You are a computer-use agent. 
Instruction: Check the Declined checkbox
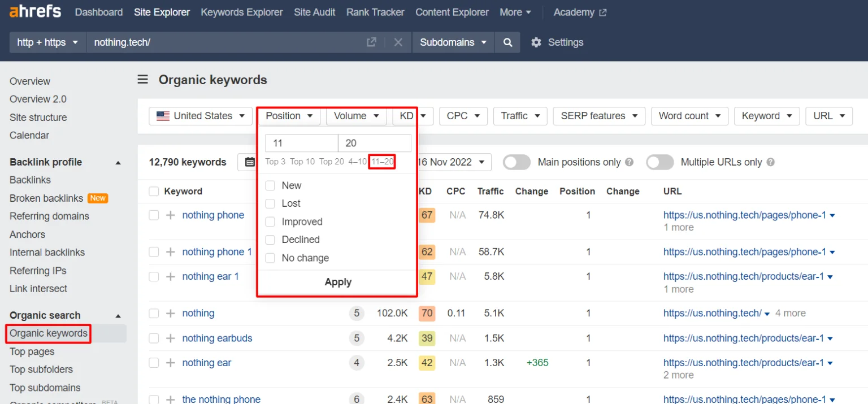click(270, 240)
